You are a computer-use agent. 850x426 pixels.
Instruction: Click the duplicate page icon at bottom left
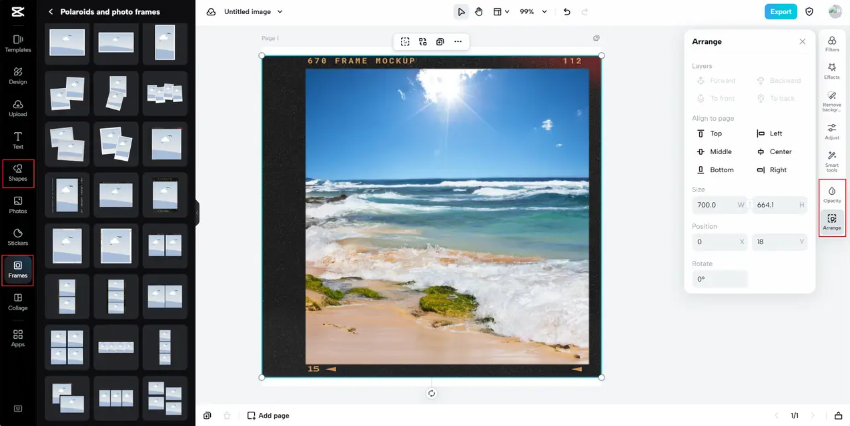(x=207, y=416)
